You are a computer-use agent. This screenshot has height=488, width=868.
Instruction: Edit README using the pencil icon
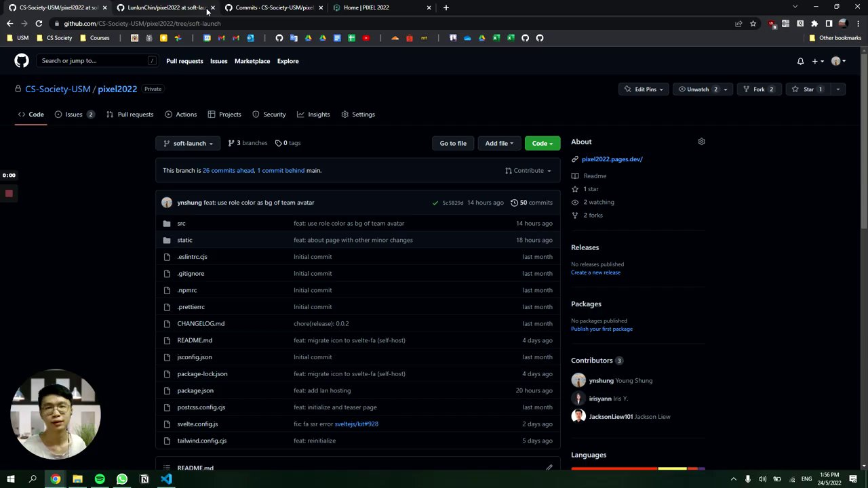tap(549, 468)
